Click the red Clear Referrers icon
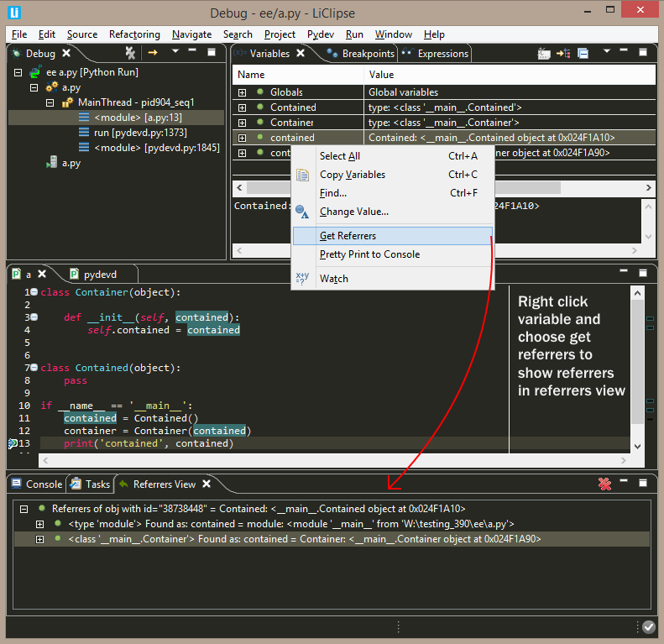Image resolution: width=664 pixels, height=644 pixels. [x=604, y=484]
